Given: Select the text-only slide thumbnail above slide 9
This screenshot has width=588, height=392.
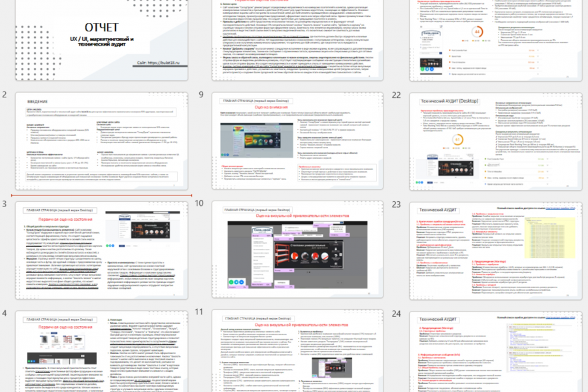Looking at the screenshot, I should 297,40.
